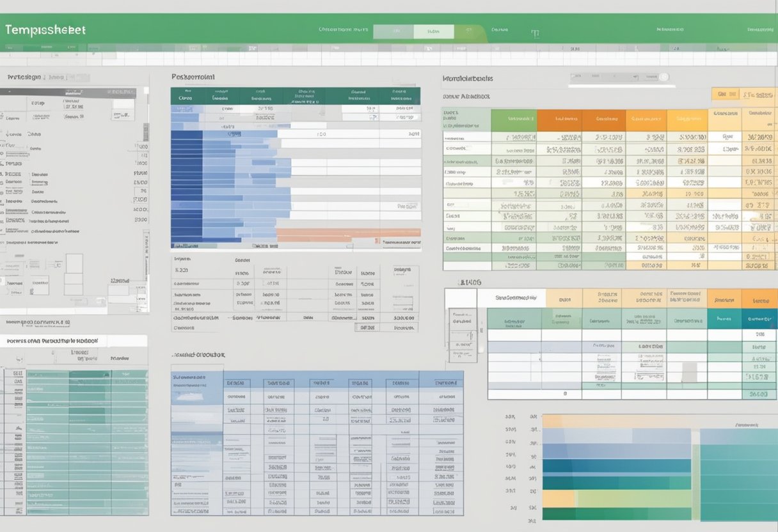The image size is (778, 532).
Task: Click the salmon bar in the blue chart
Action: tap(349, 233)
